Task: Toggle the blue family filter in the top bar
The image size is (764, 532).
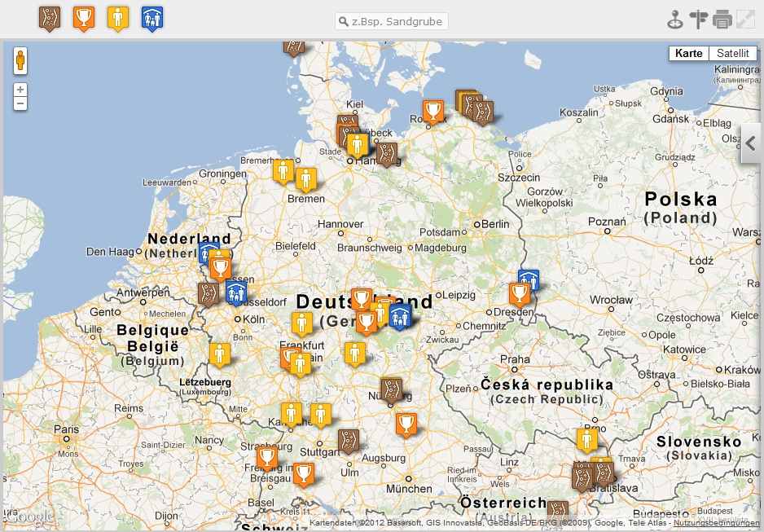Action: click(x=152, y=19)
